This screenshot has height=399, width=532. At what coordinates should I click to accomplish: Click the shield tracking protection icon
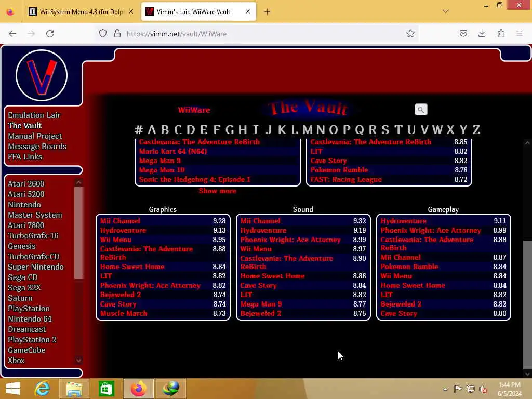click(103, 33)
